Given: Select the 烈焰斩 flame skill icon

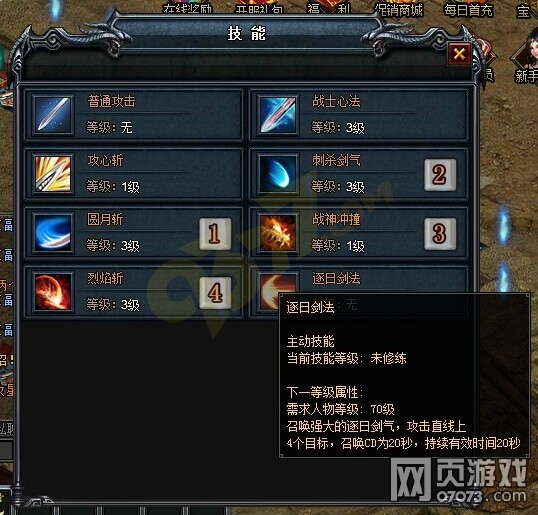Looking at the screenshot, I should click(53, 292).
